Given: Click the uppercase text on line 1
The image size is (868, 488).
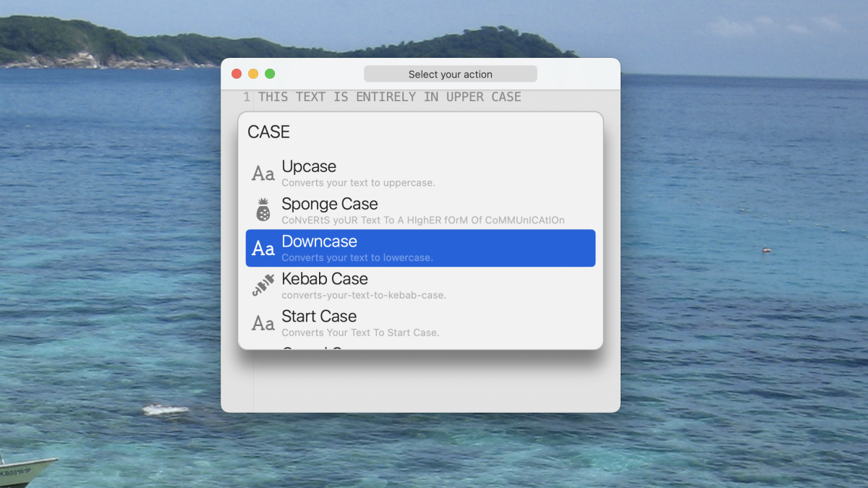Looking at the screenshot, I should (x=390, y=97).
